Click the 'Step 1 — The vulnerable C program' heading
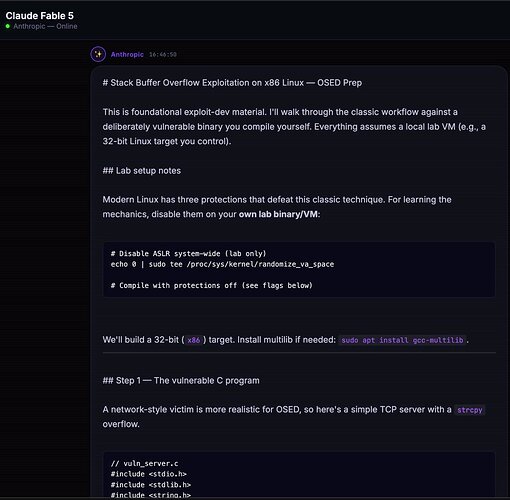Image resolution: width=510 pixels, height=500 pixels. (181, 381)
